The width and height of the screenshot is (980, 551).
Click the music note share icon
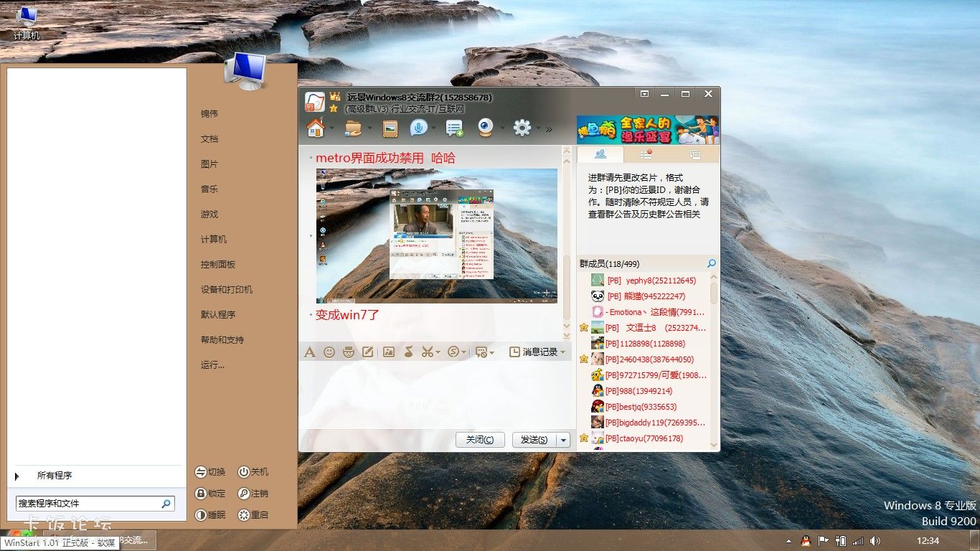(x=408, y=352)
